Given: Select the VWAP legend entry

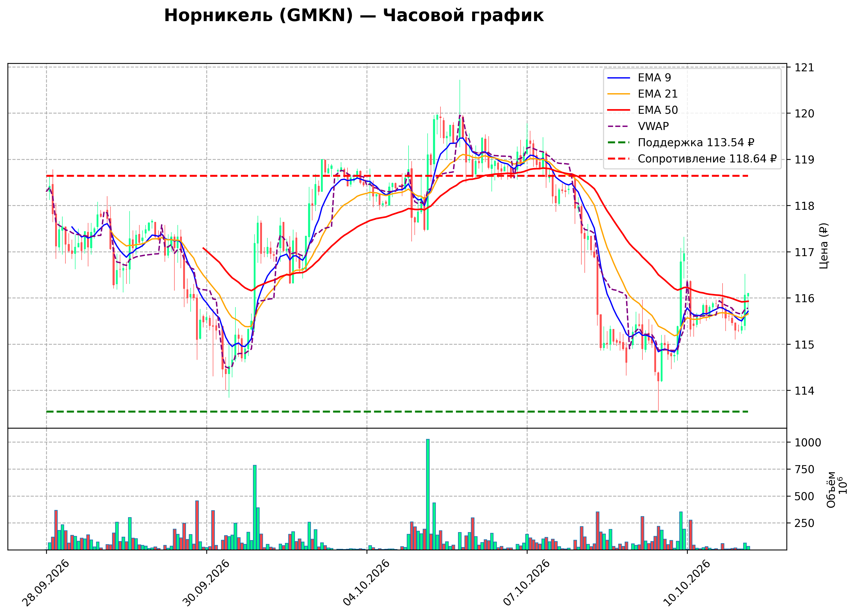Looking at the screenshot, I should 638,126.
